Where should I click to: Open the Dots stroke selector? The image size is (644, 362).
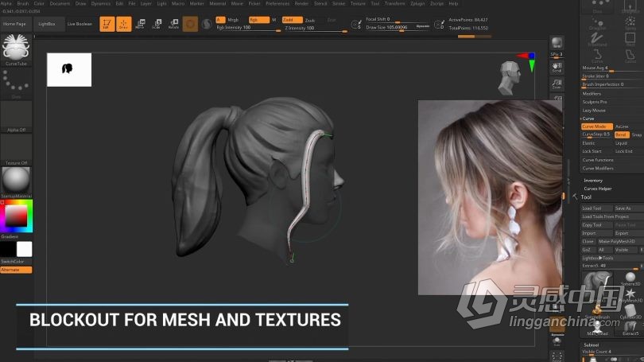[16, 83]
